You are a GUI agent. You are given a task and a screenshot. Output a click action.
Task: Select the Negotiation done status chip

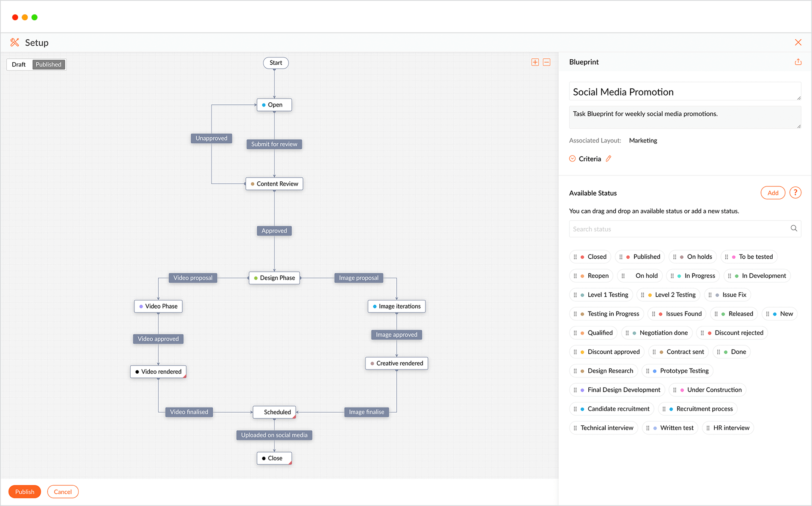(x=657, y=333)
